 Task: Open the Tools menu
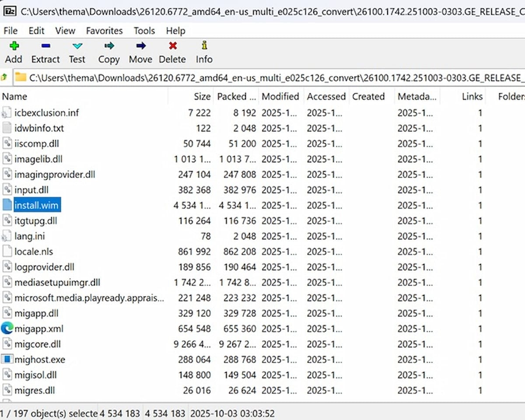(144, 31)
